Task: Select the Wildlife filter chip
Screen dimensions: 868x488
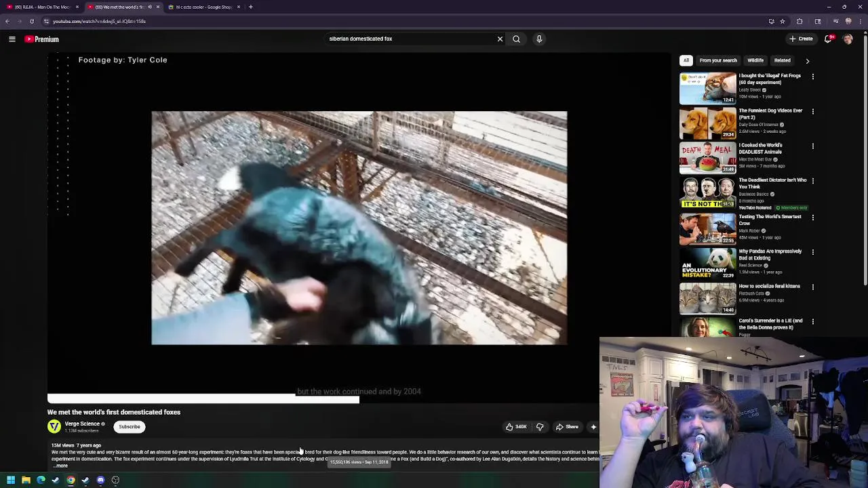Action: 755,60
